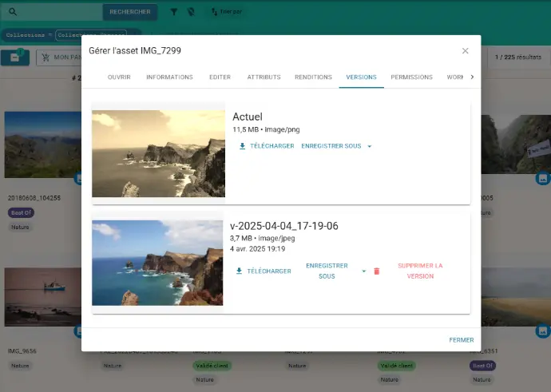This screenshot has width=551, height=392.
Task: Click the filter funnel icon in the top bar
Action: [174, 12]
